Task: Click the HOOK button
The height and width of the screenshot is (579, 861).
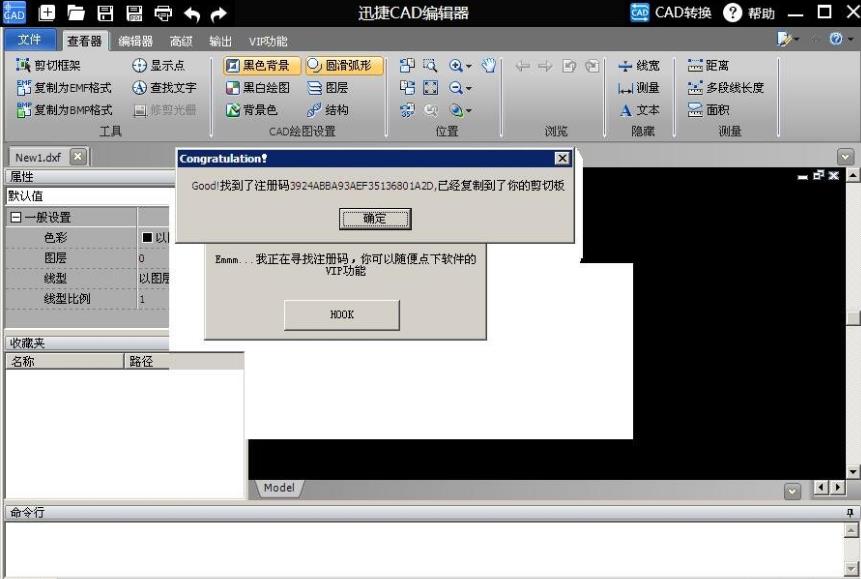Action: click(342, 315)
